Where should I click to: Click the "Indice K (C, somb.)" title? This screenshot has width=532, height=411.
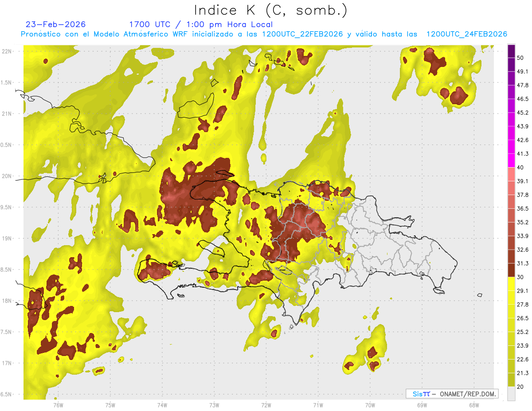click(271, 10)
